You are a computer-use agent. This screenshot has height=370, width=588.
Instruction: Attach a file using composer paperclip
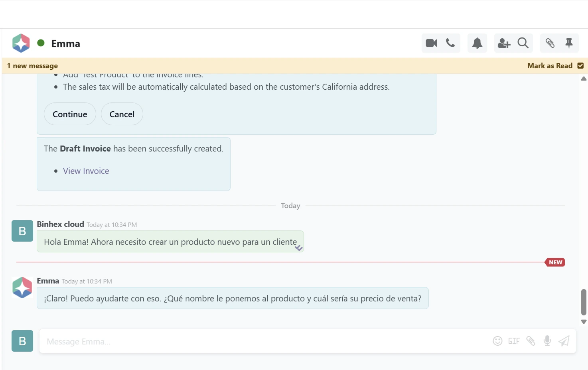(531, 341)
